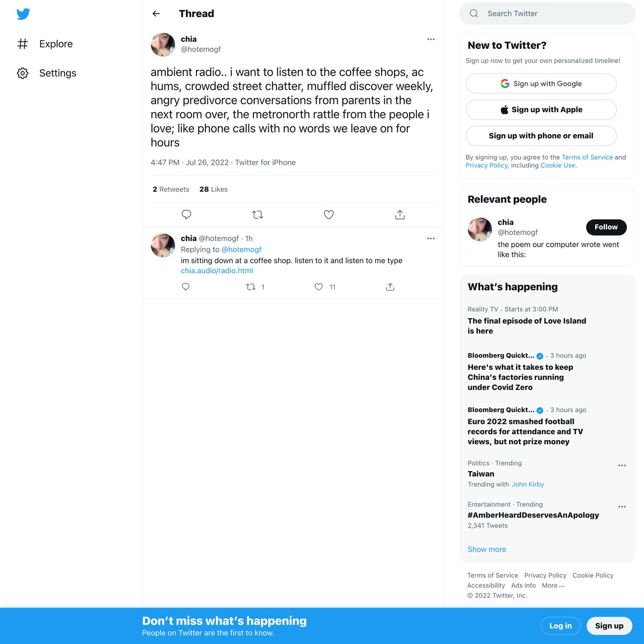Retweet the coffee shop reply tweet
The image size is (644, 644).
point(251,287)
